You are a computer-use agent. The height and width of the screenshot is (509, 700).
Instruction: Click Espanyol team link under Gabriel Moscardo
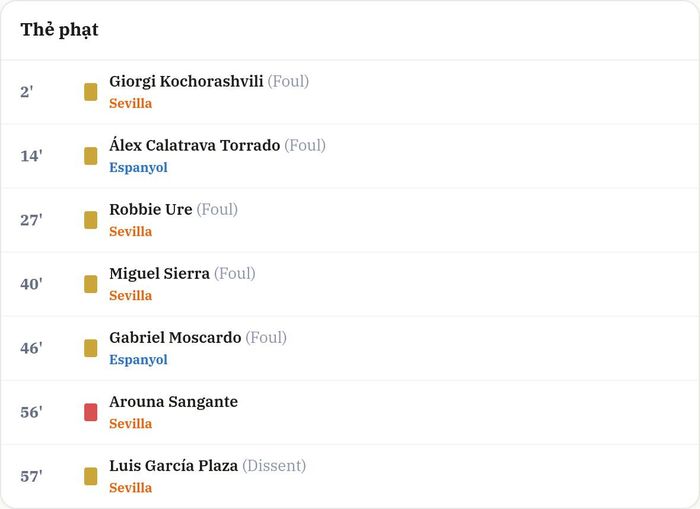138,360
